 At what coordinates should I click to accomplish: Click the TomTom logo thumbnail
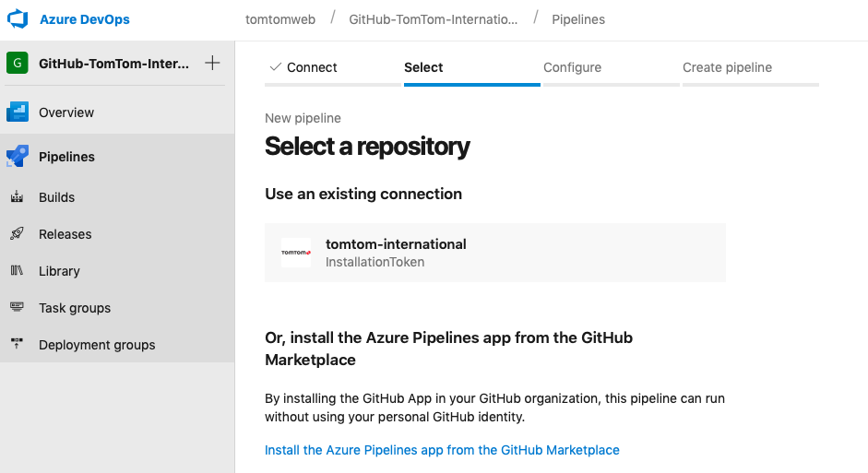pyautogui.click(x=295, y=253)
